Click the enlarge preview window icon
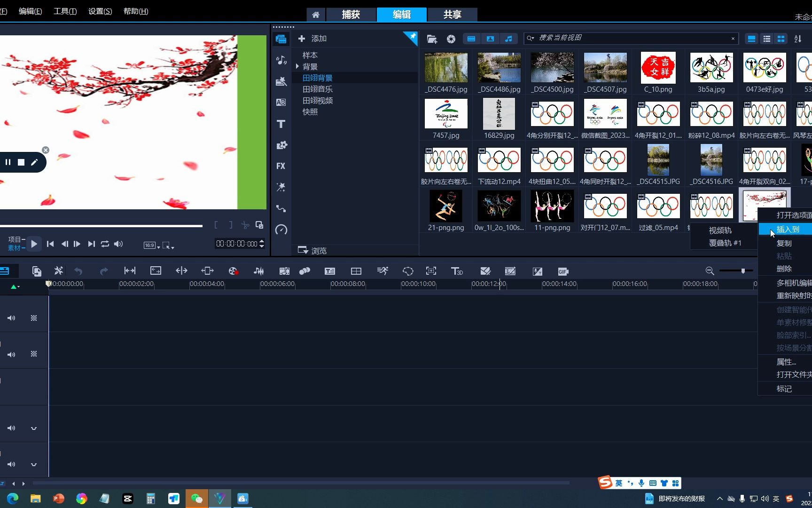Image resolution: width=812 pixels, height=508 pixels. point(259,225)
